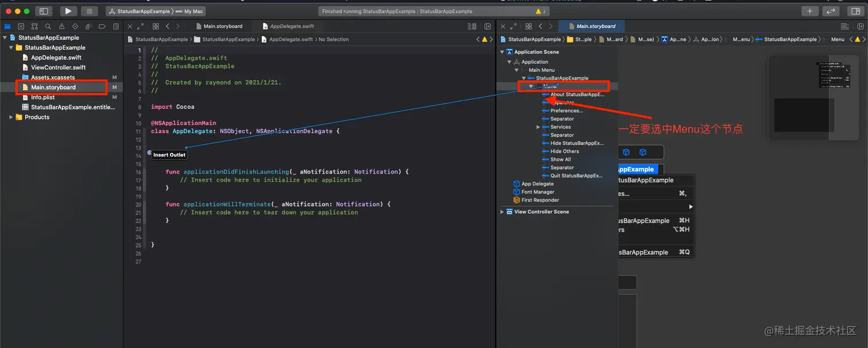The image size is (868, 348).
Task: Toggle the inspectors panel button
Action: pyautogui.click(x=855, y=11)
